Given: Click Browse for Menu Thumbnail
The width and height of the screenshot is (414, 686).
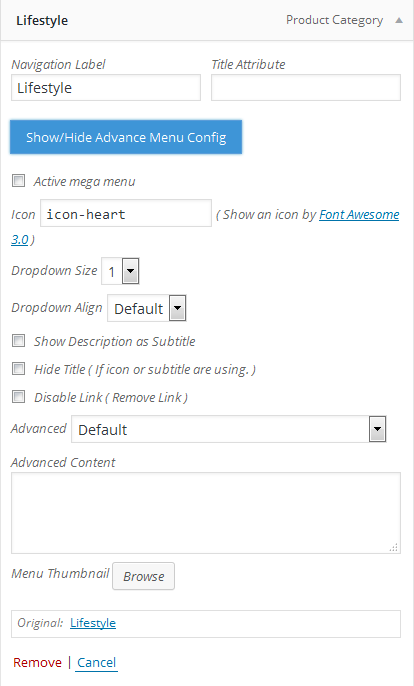Looking at the screenshot, I should 144,576.
